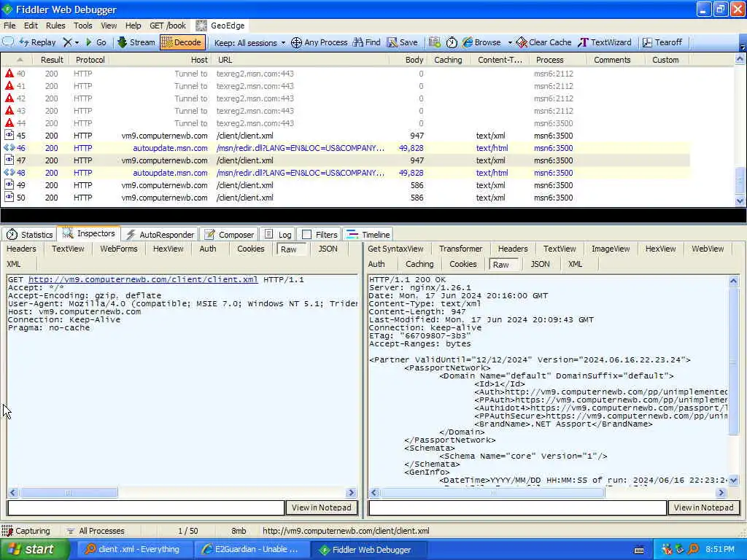The height and width of the screenshot is (560, 747).
Task: Click the timer stopwatch toolbar icon
Action: 452,42
